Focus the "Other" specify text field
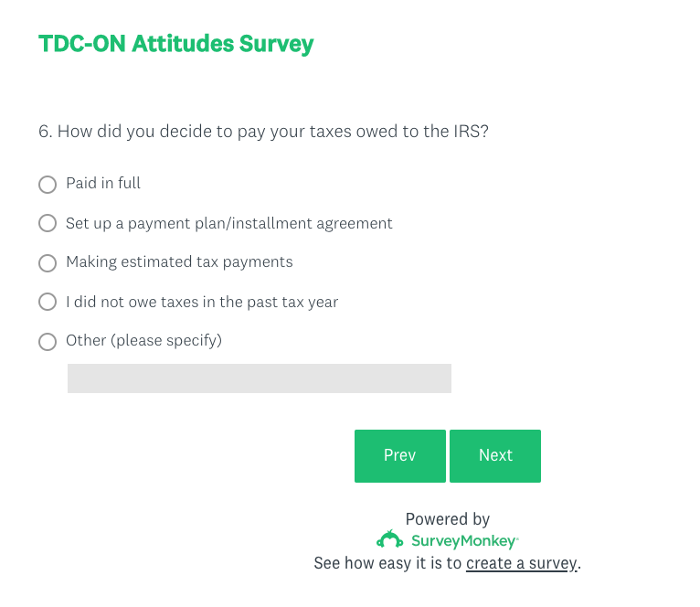Screen dimensions: 700x607 (x=259, y=378)
